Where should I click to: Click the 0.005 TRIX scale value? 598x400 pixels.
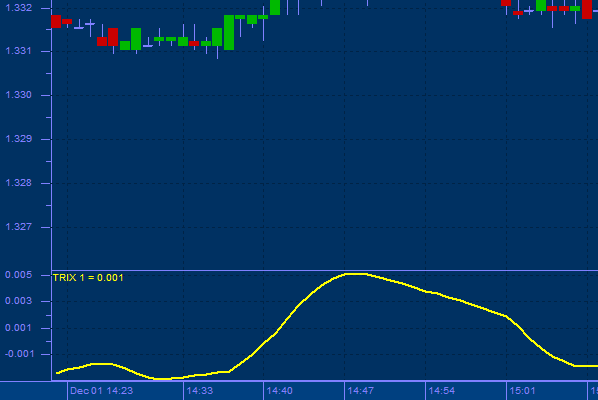tap(19, 275)
